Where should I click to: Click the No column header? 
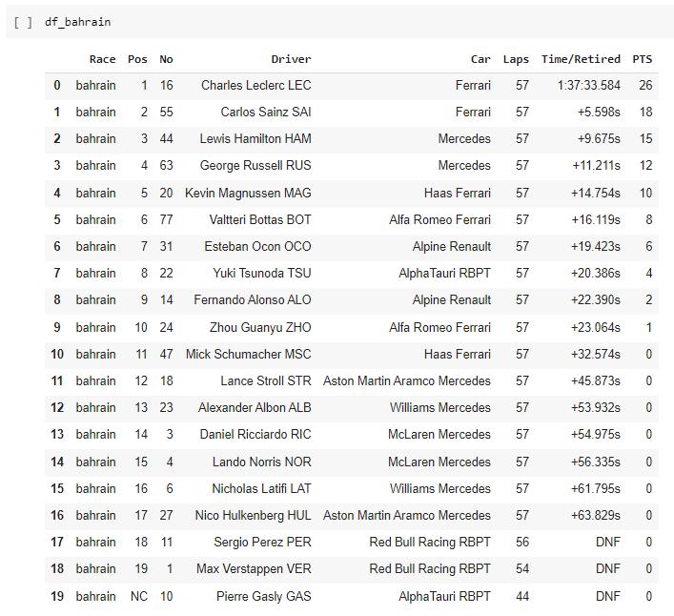166,59
